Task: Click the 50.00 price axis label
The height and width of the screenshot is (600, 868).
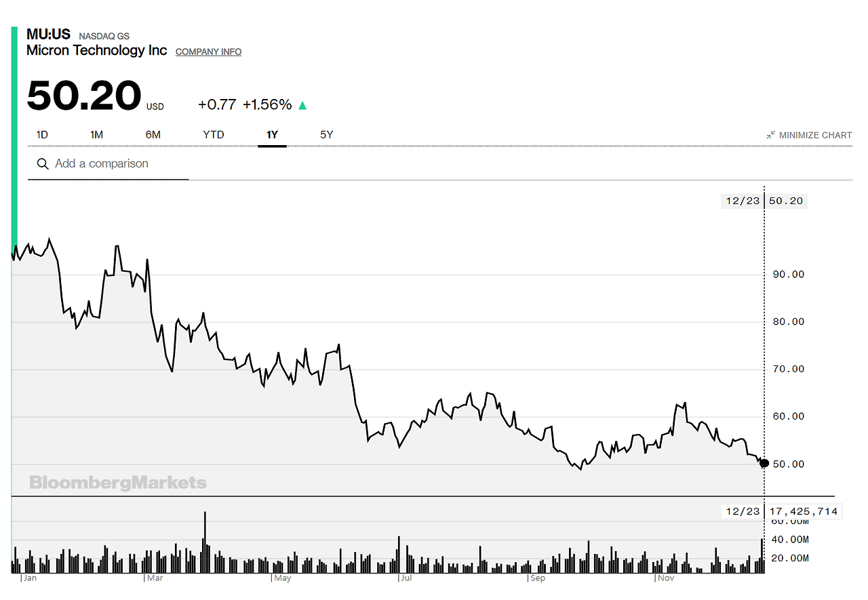Action: (x=788, y=464)
